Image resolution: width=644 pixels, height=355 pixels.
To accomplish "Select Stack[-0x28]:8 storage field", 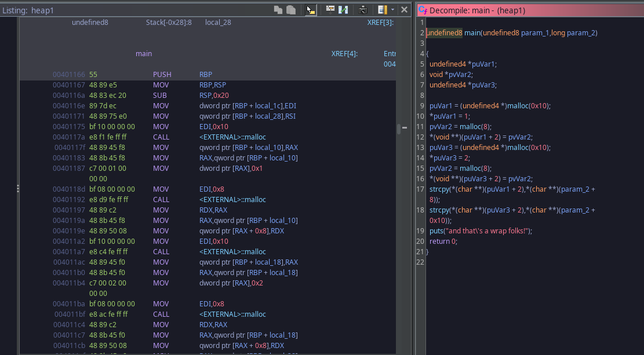I will point(169,23).
